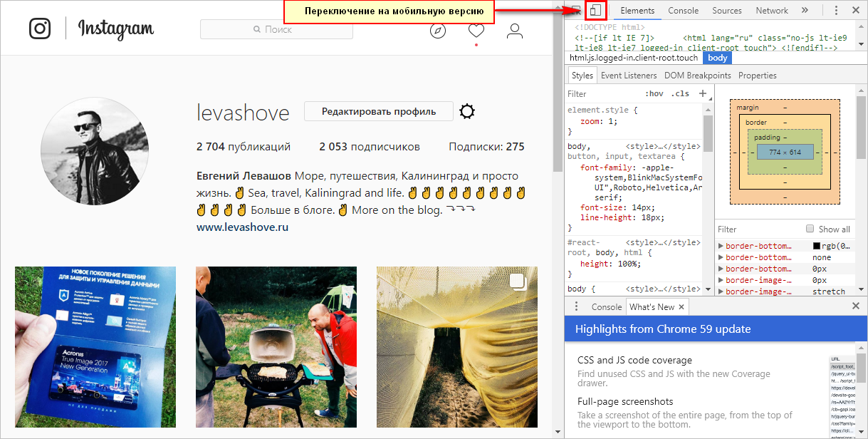Select html.js.logged-in.client-root.touch breadcrumb
Image resolution: width=868 pixels, height=439 pixels.
click(x=634, y=58)
